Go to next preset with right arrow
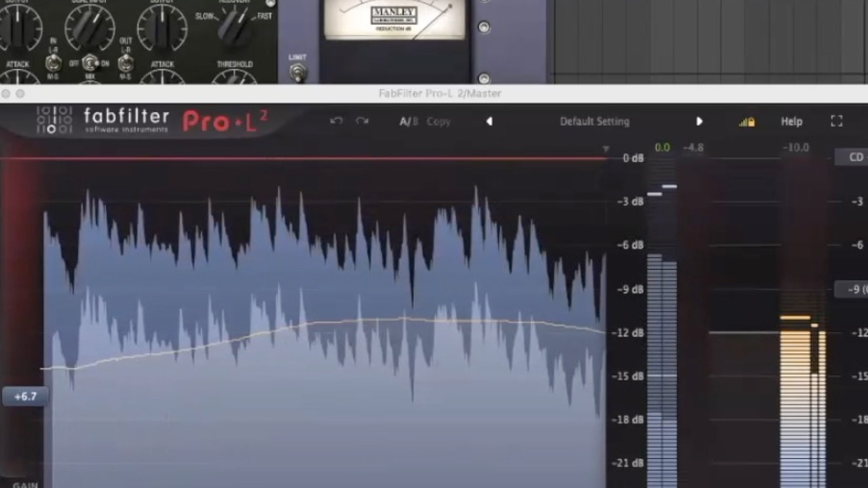This screenshot has width=868, height=488. [699, 121]
